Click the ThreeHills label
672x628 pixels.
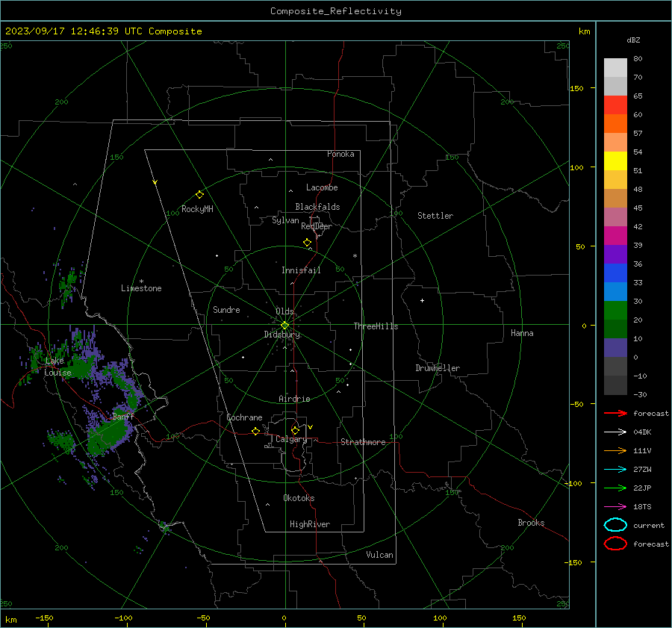click(x=376, y=326)
